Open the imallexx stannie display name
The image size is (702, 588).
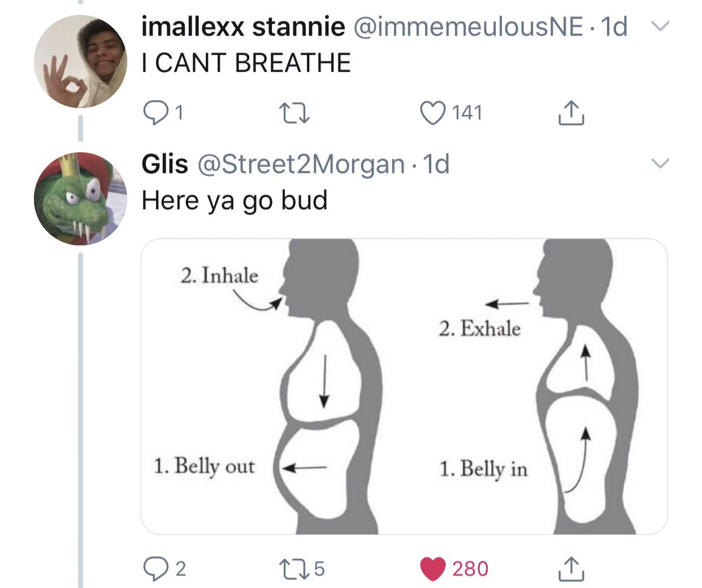(242, 27)
